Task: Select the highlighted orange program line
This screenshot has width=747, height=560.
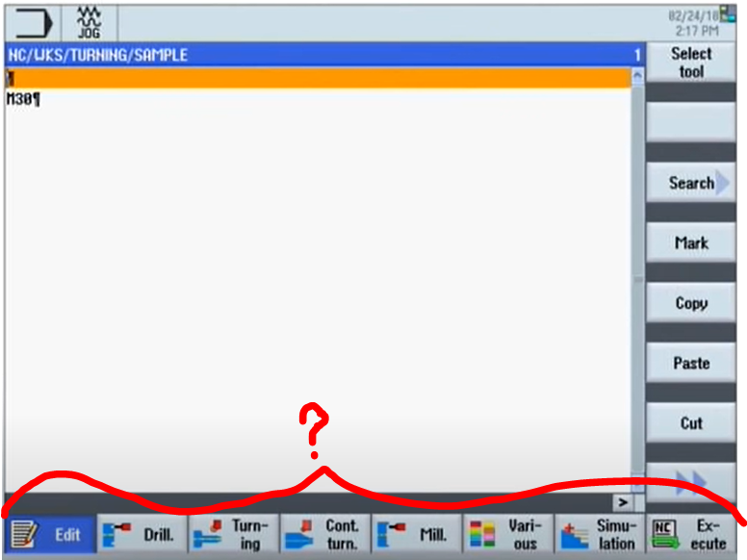Action: pyautogui.click(x=319, y=78)
